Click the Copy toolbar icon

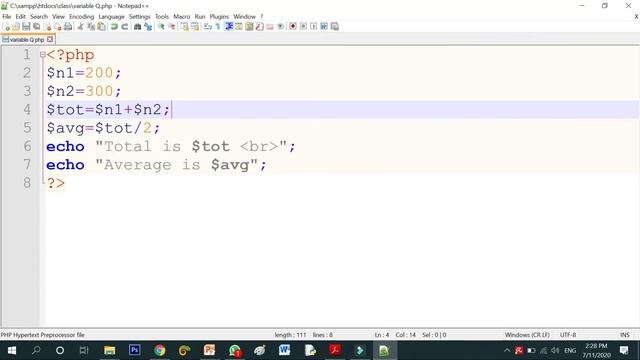point(91,27)
